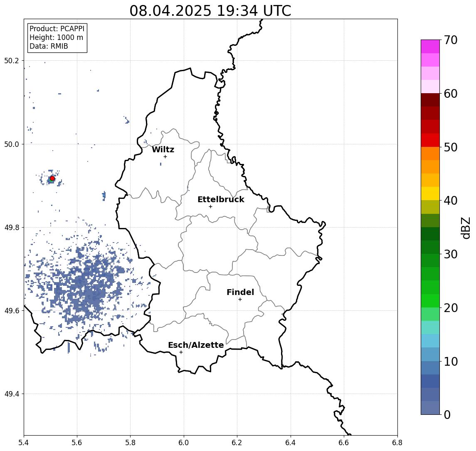476x451 pixels.
Task: Click the 40 tick label on colorbar
Action: 451,201
